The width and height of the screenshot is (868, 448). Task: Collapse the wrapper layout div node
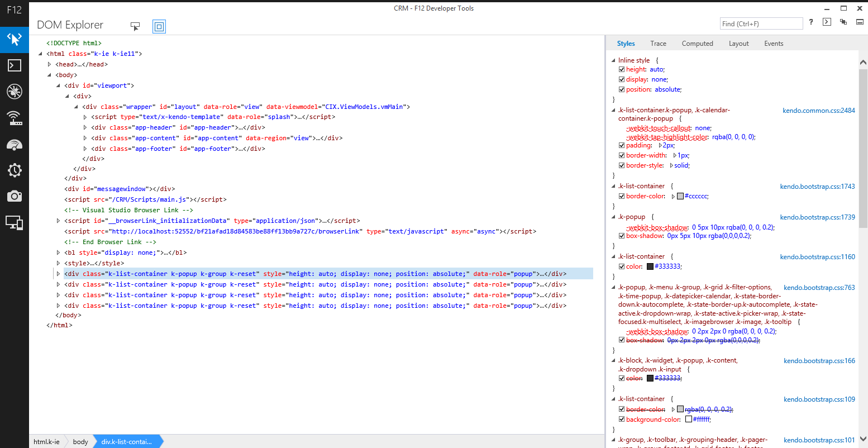click(x=77, y=107)
